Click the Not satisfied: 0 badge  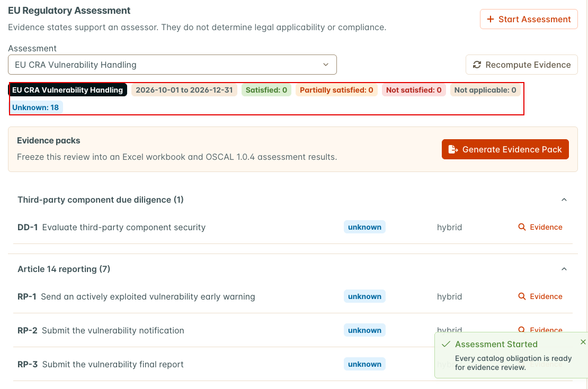click(414, 90)
